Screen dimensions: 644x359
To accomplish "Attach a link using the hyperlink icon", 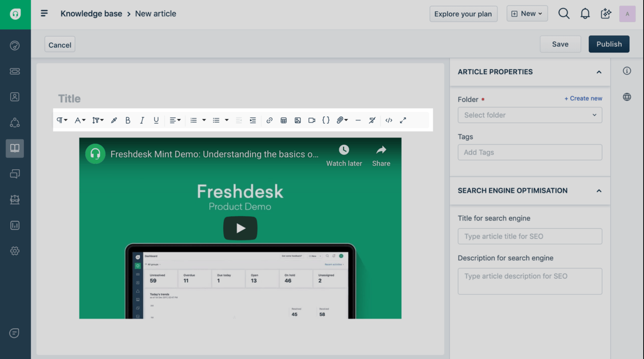I will point(269,120).
